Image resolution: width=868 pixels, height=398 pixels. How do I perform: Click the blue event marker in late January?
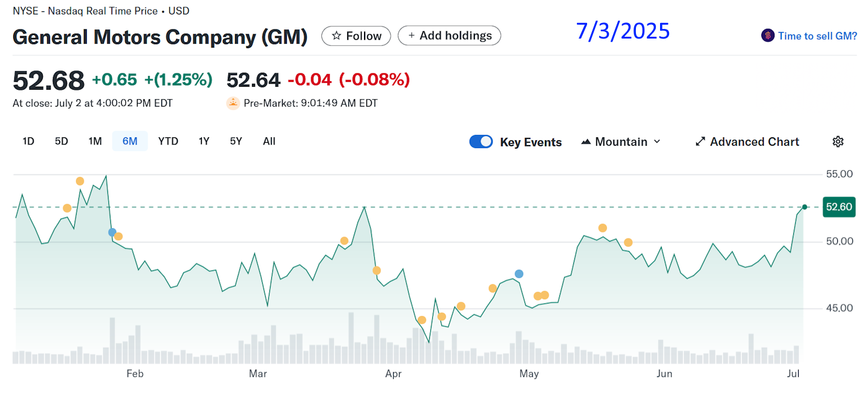pos(112,232)
